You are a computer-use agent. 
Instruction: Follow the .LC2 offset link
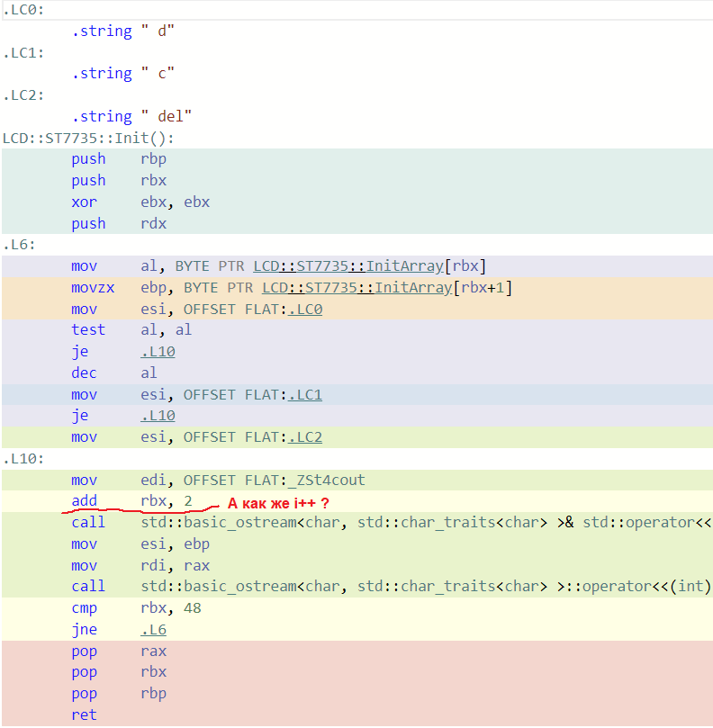(x=304, y=437)
